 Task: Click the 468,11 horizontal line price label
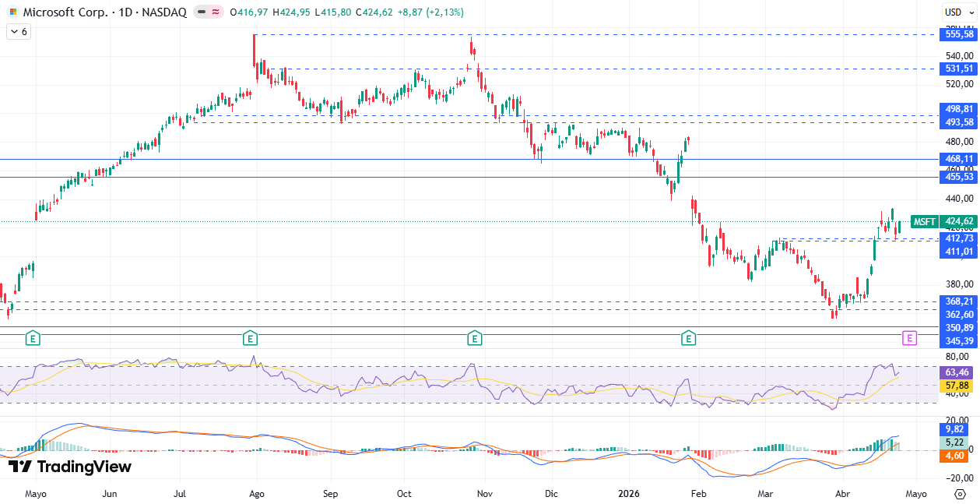click(x=958, y=159)
